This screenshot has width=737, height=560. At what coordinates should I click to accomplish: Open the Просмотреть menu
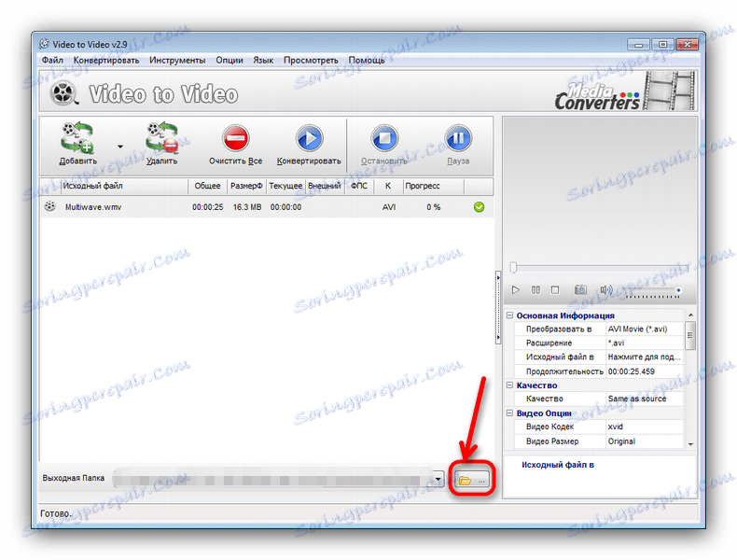coord(311,60)
